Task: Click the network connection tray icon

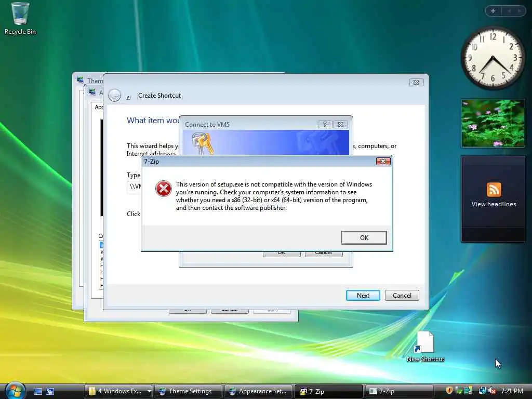Action: tap(482, 391)
